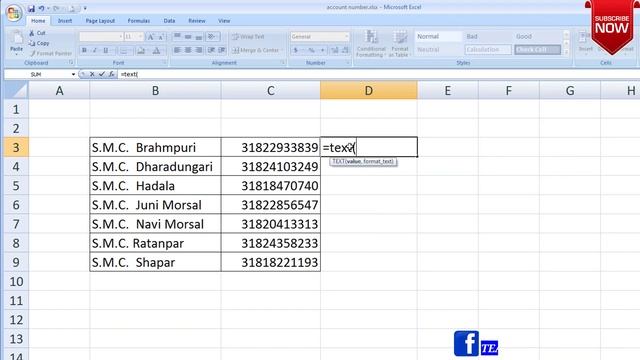This screenshot has height=360, width=640.
Task: Open the Page Layout ribbon tab
Action: point(100,21)
